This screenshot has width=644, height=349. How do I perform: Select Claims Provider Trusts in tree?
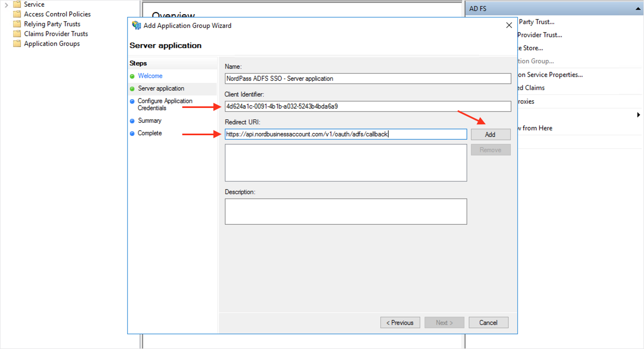point(56,34)
